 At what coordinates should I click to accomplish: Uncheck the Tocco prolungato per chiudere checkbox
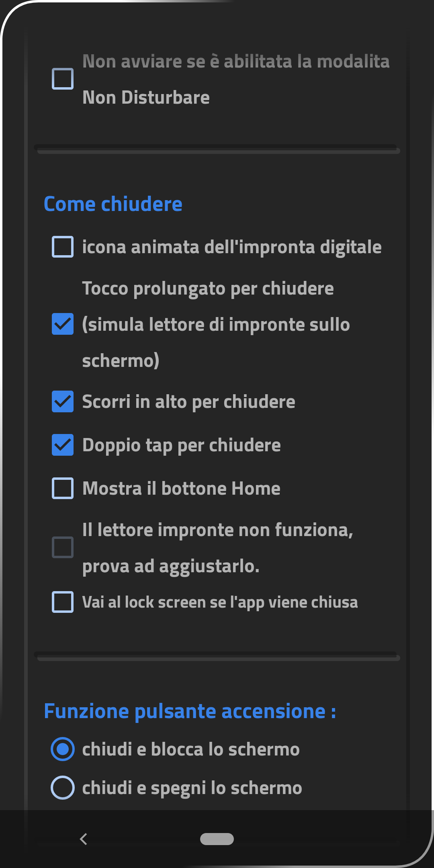tap(63, 324)
